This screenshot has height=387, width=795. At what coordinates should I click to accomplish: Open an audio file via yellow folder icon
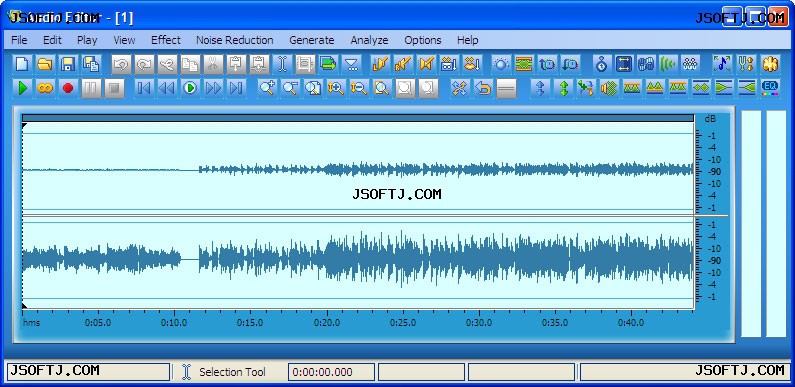45,64
